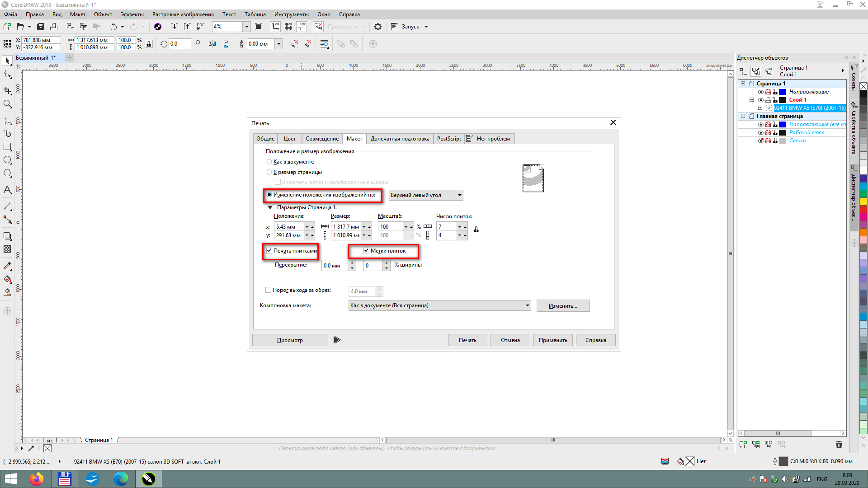Uncheck the 'Метки плиток' checkbox
This screenshot has width=868, height=488.
point(367,251)
